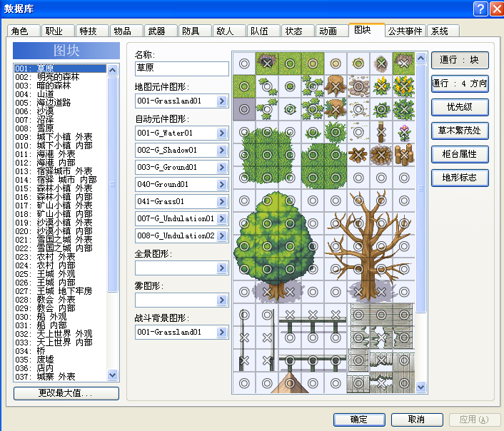Select tileset 037: 城寨 外表

coord(60,376)
